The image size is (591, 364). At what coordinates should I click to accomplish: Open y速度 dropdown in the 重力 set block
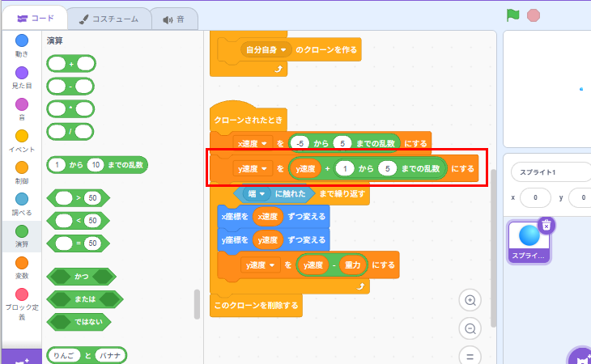260,265
